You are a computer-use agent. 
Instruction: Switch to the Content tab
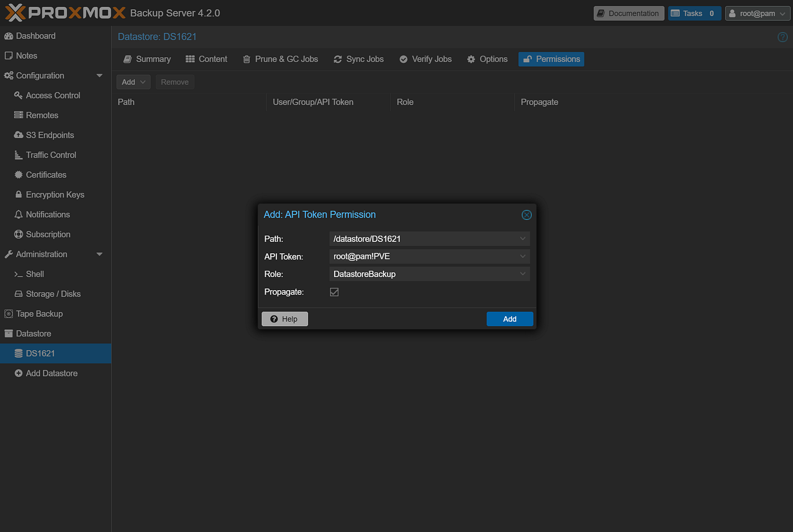click(207, 59)
